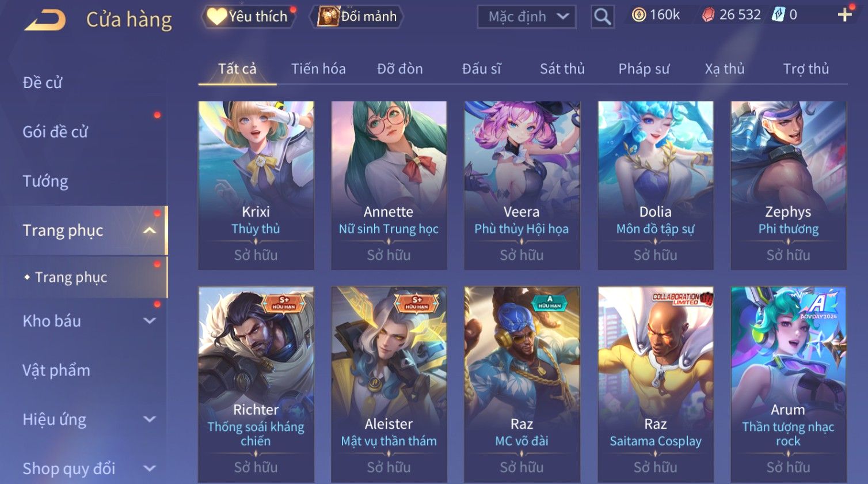Tap the back arrow next to Cửa hàng
868x484 pixels.
pos(45,20)
